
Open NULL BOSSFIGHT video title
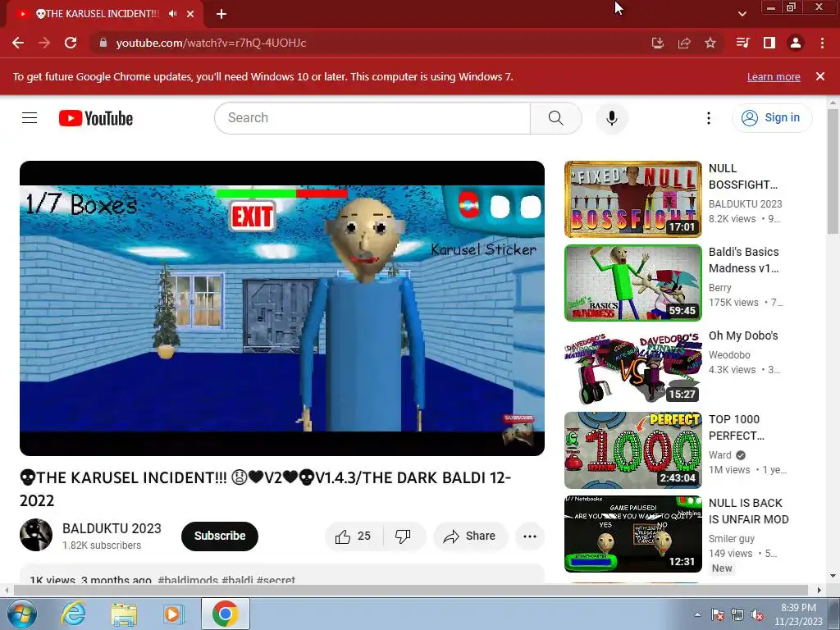tap(742, 176)
